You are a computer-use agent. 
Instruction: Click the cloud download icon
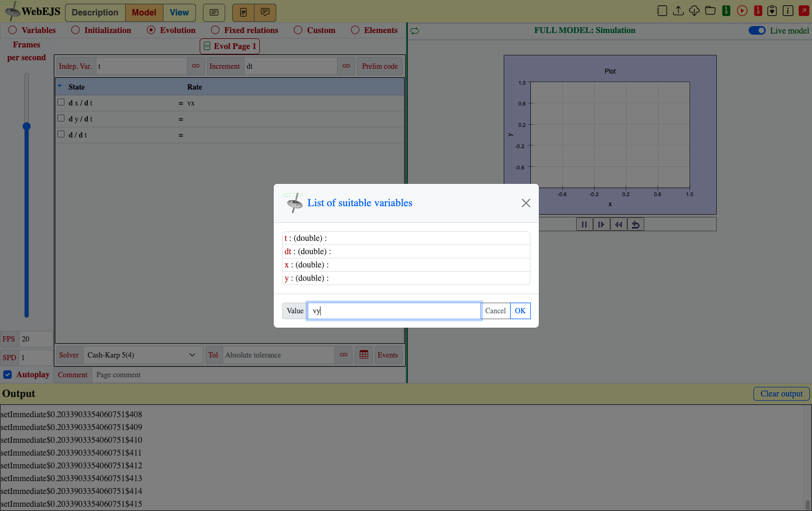694,11
